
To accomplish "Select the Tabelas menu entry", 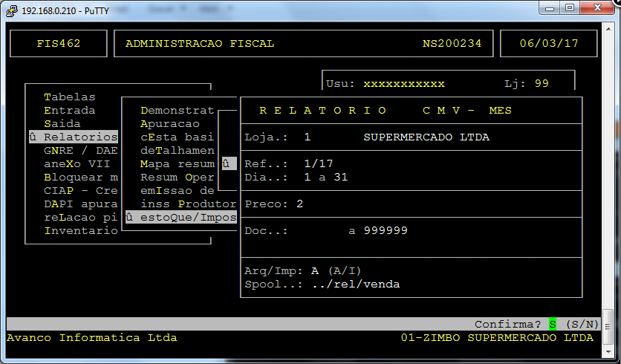I will (70, 97).
